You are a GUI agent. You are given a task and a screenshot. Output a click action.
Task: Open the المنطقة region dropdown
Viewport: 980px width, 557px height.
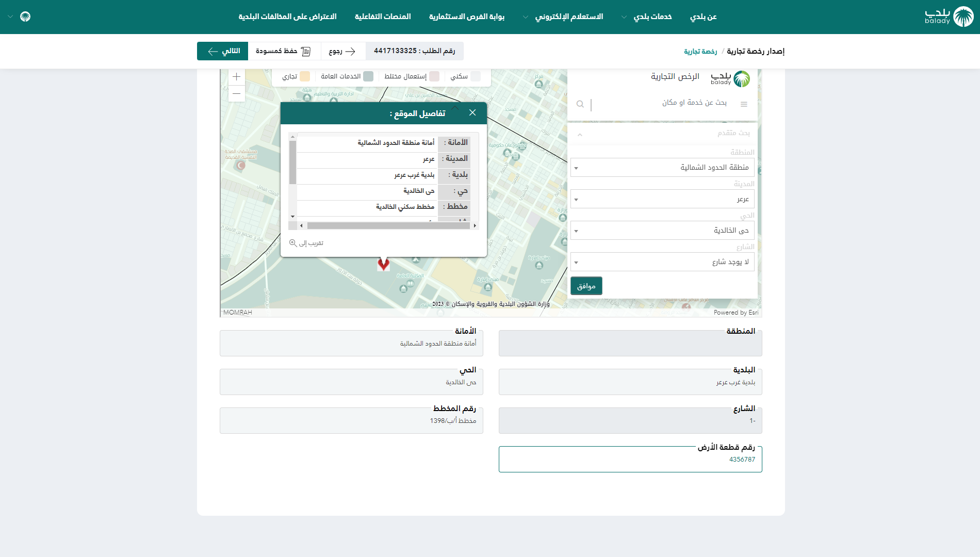(x=662, y=168)
